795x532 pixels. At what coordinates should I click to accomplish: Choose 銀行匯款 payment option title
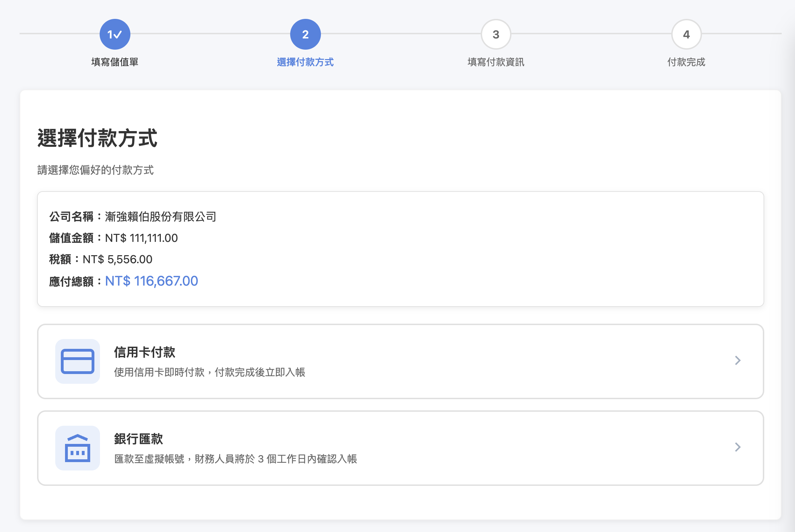[x=138, y=439]
